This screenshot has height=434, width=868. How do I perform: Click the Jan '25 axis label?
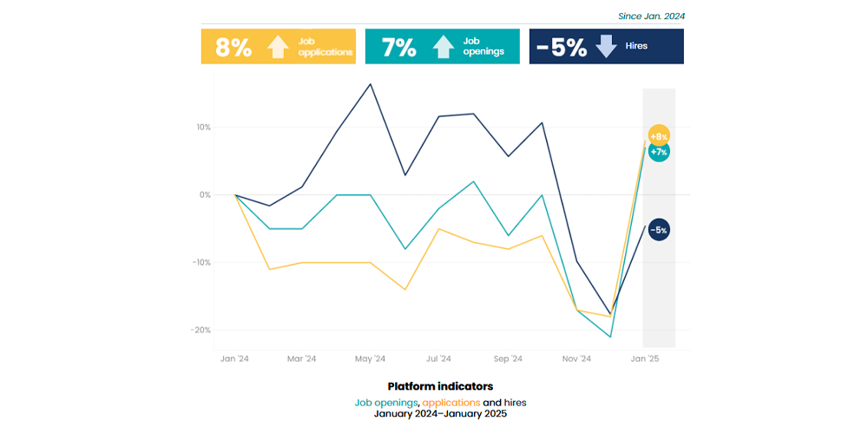[x=646, y=358]
